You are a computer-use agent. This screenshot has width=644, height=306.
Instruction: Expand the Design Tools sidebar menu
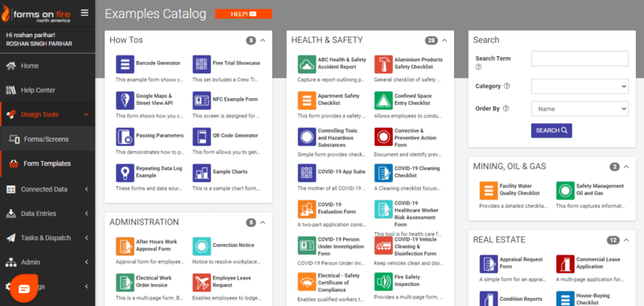[47, 114]
